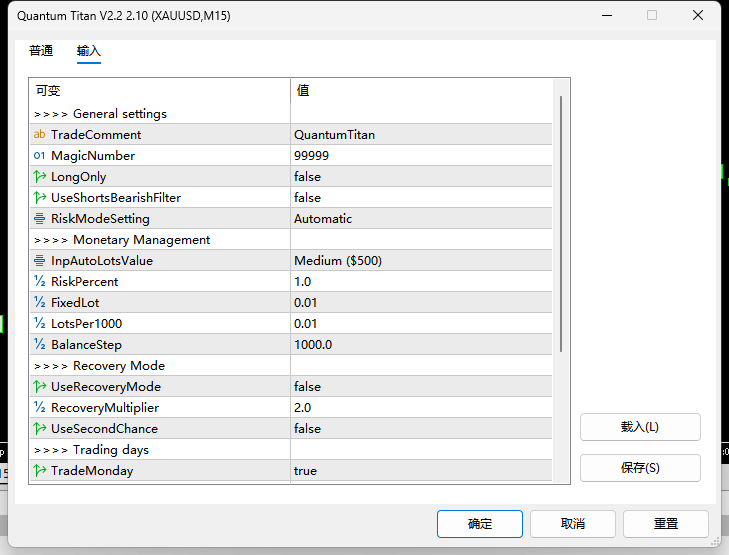This screenshot has height=555, width=729.
Task: Select the TradeComment parameter name
Action: click(96, 134)
